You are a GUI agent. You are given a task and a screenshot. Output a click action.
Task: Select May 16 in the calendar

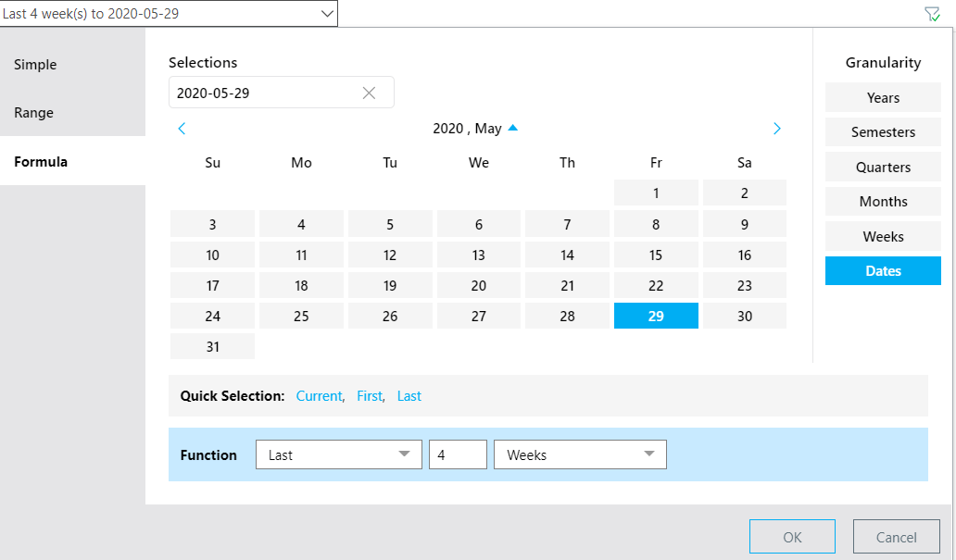745,255
